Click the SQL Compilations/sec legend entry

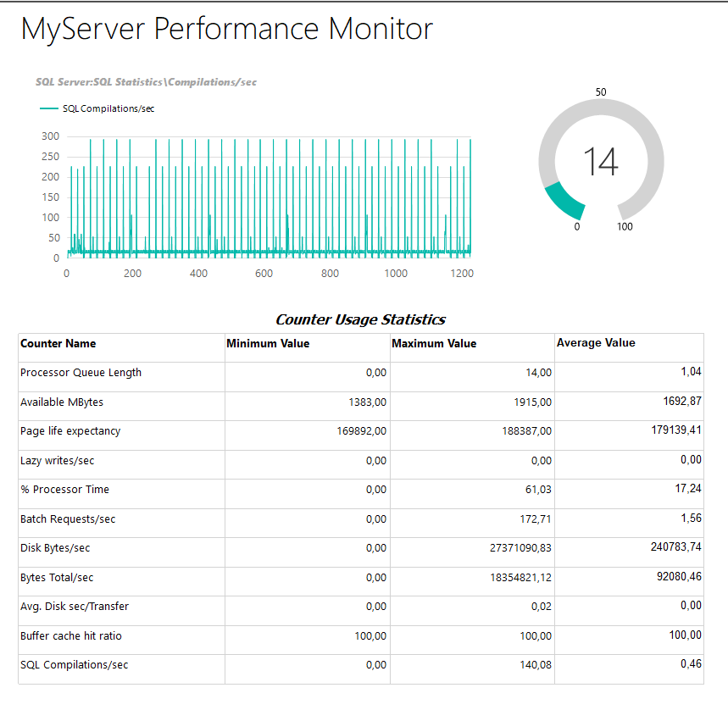point(108,108)
